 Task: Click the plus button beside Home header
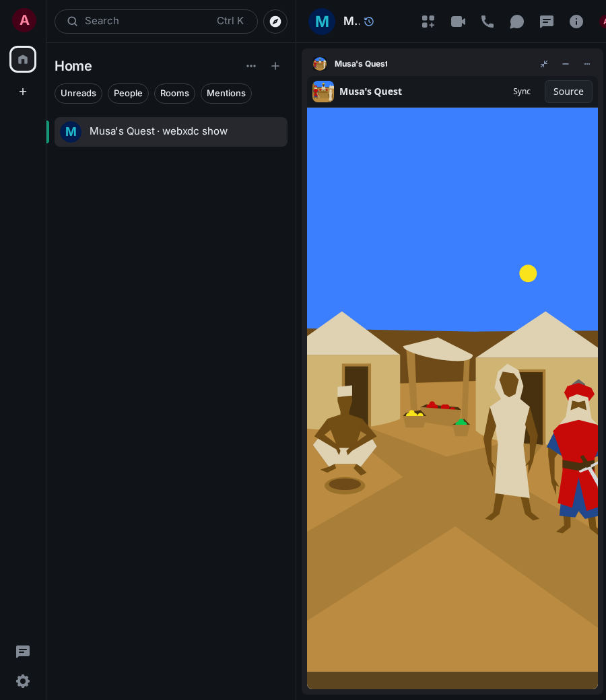275,66
